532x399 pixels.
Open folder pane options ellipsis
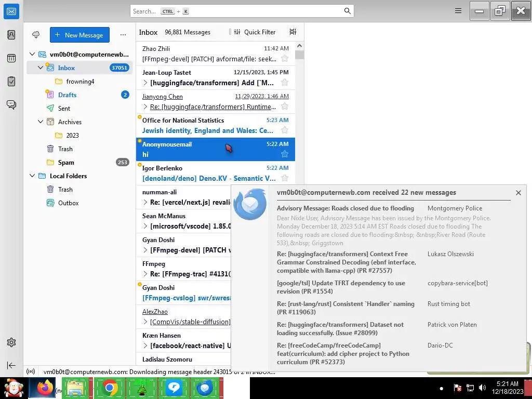(123, 35)
